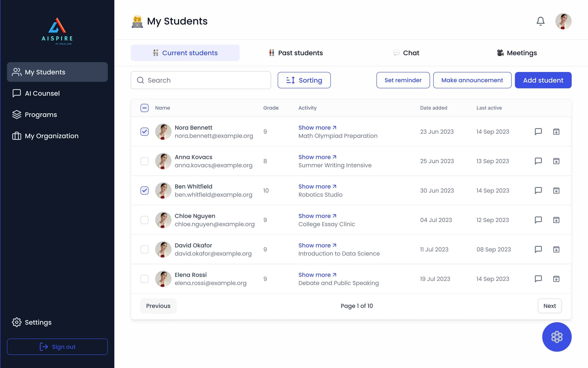Sign out of the account
The image size is (588, 368).
[57, 347]
